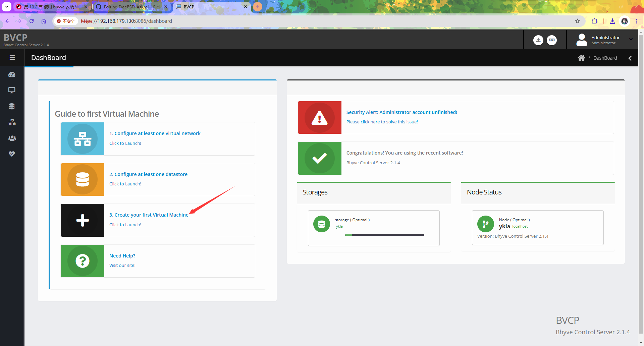Click the download icon in header
This screenshot has width=644, height=346.
pyautogui.click(x=538, y=40)
